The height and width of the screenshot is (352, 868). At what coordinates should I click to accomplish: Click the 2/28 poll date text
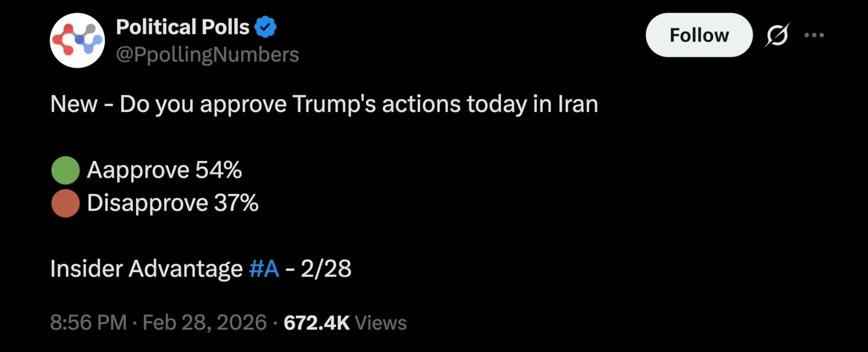(326, 268)
